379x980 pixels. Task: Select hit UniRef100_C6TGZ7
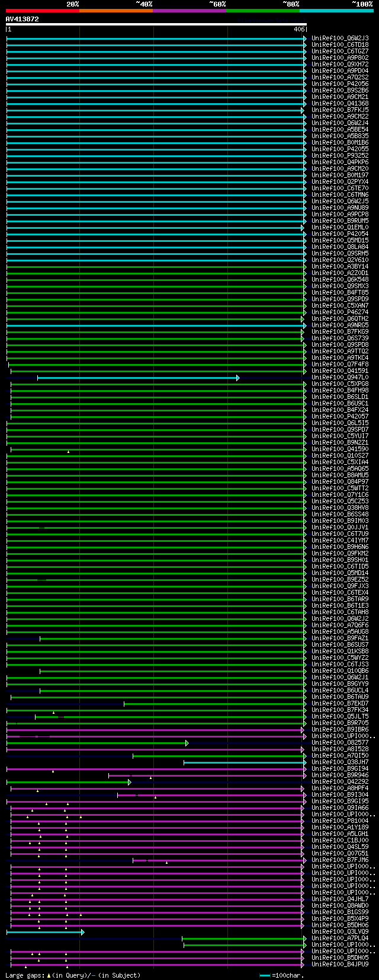click(x=340, y=51)
